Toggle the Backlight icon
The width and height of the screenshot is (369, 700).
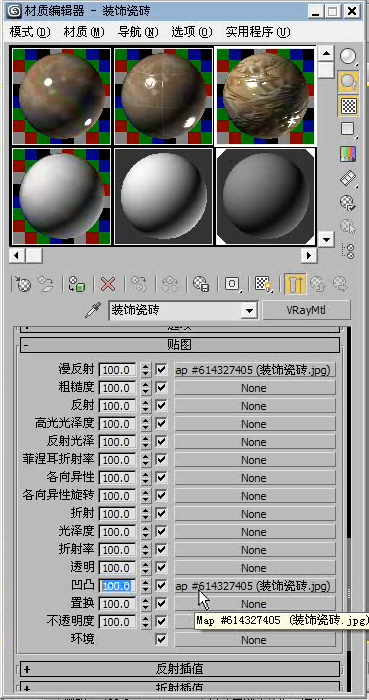click(x=348, y=81)
